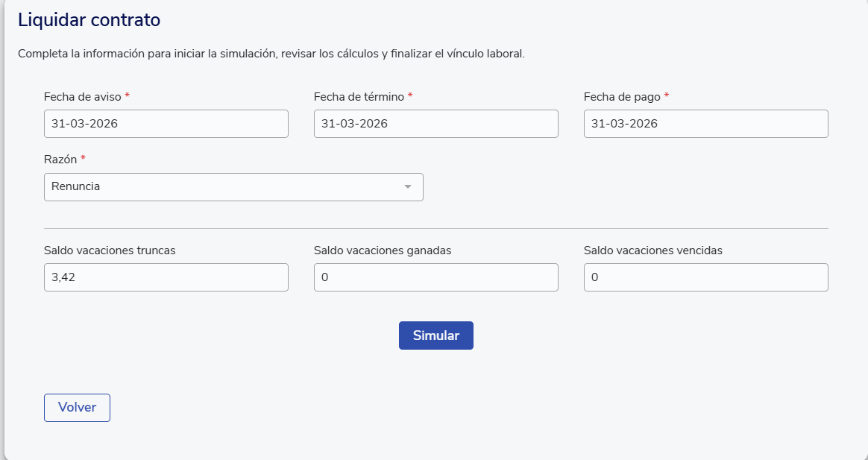Go back with the Volver button
This screenshot has width=868, height=460.
[x=77, y=408]
